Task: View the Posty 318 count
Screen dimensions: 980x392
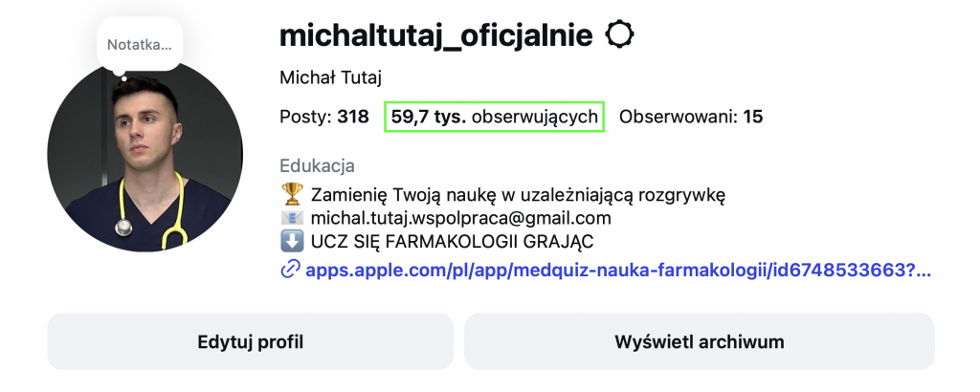Action: click(323, 118)
